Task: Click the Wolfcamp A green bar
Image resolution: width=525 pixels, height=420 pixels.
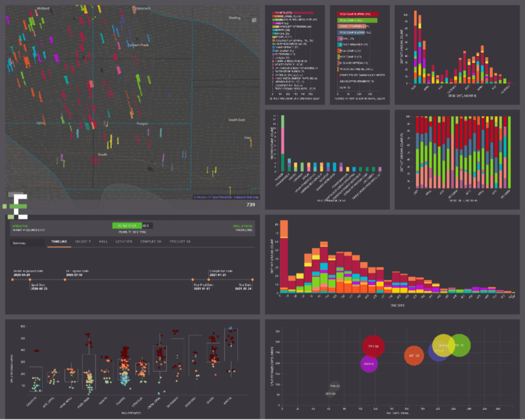Action: point(357,20)
